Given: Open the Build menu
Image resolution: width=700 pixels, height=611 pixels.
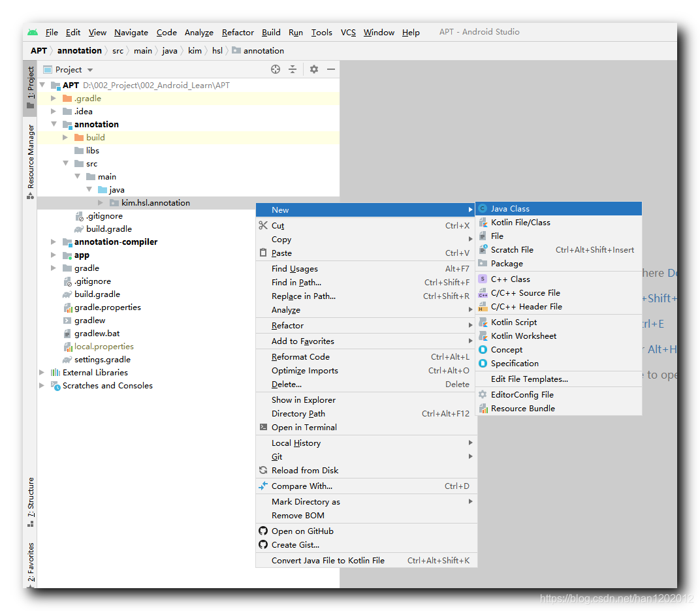Looking at the screenshot, I should point(271,33).
